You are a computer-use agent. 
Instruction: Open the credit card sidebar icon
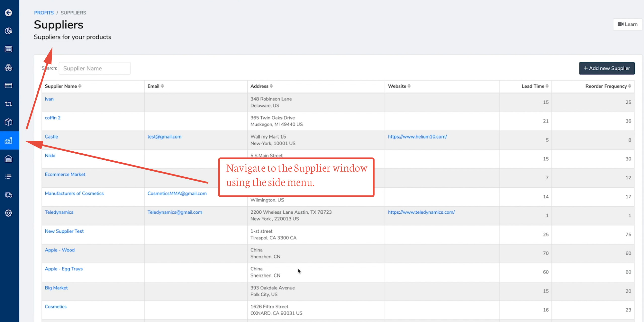(x=8, y=86)
